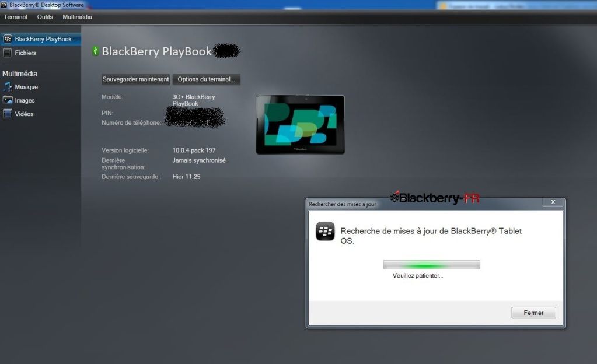Close the Rechercher des mises à jour dialog
Screen dimensions: 597x364
pos(553,202)
